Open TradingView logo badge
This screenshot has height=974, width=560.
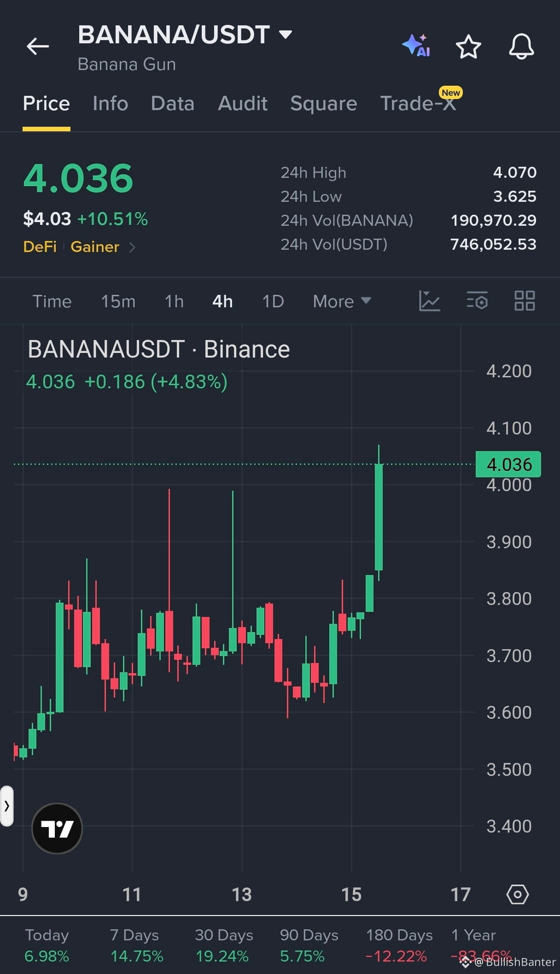57,828
